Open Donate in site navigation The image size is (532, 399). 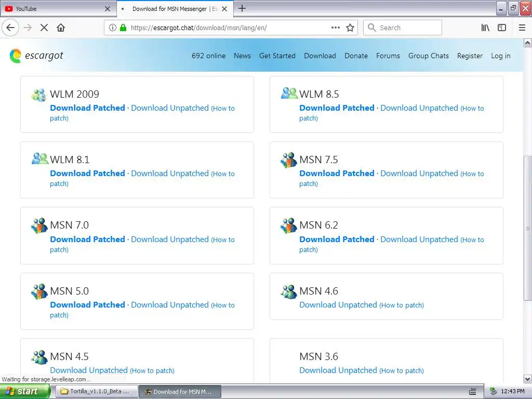coord(356,56)
